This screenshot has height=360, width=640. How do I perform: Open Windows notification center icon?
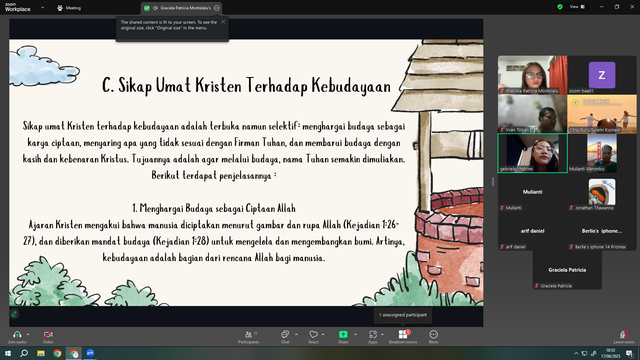click(629, 353)
